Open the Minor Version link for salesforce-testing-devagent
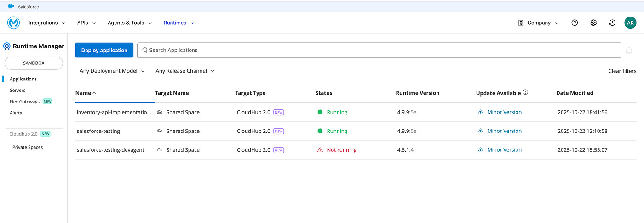The height and width of the screenshot is (223, 644). 504,150
